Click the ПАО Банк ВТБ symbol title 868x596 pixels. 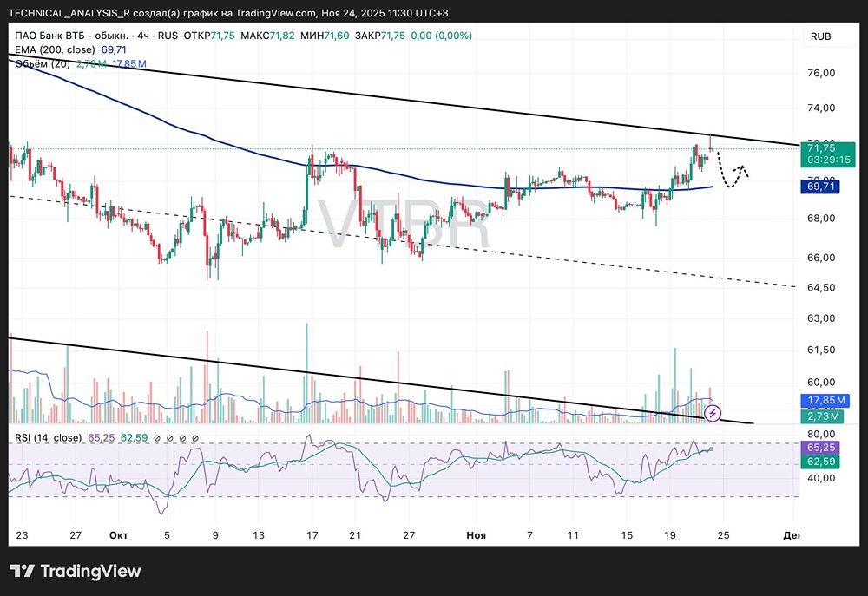pyautogui.click(x=71, y=36)
